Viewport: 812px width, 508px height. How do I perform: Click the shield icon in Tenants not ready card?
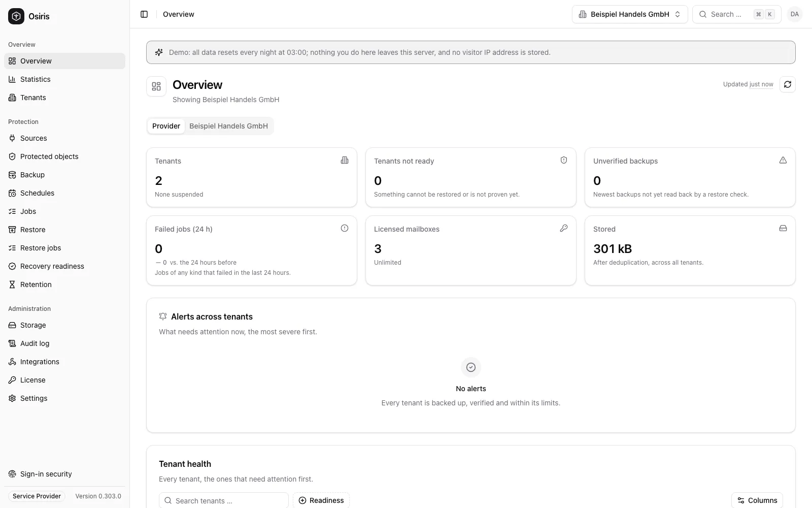pyautogui.click(x=564, y=160)
